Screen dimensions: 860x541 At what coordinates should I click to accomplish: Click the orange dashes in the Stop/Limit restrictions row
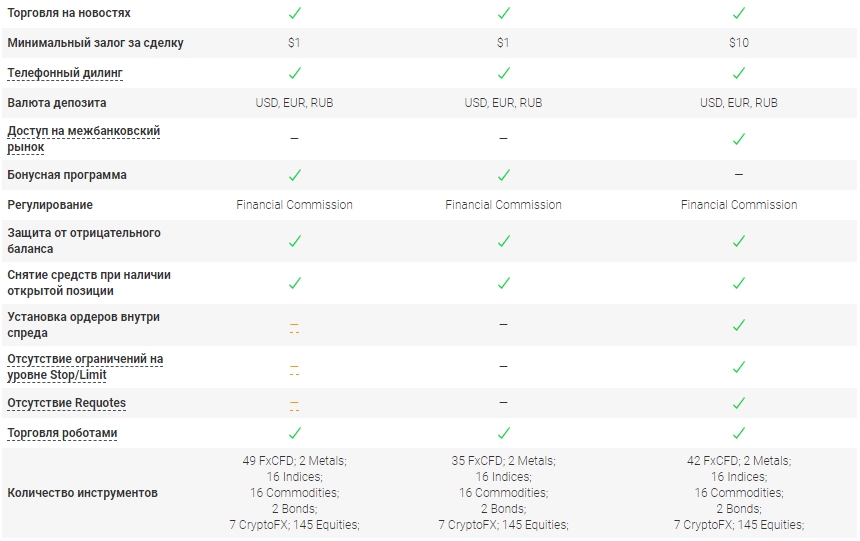tap(294, 368)
